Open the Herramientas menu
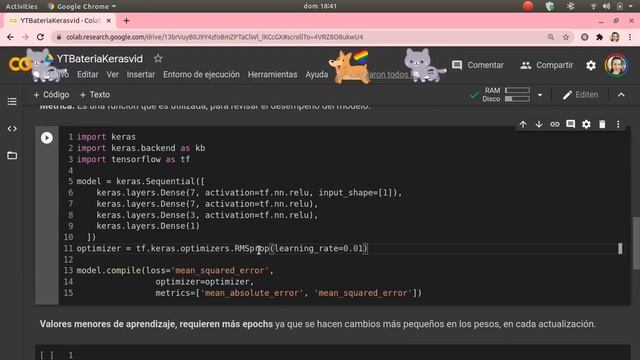640x360 pixels. point(272,74)
